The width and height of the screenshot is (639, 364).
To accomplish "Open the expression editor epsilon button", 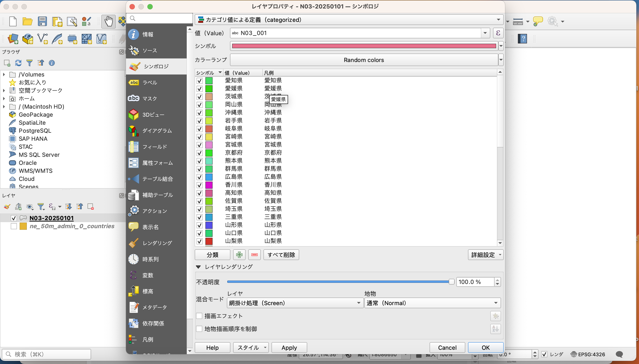I will point(498,33).
